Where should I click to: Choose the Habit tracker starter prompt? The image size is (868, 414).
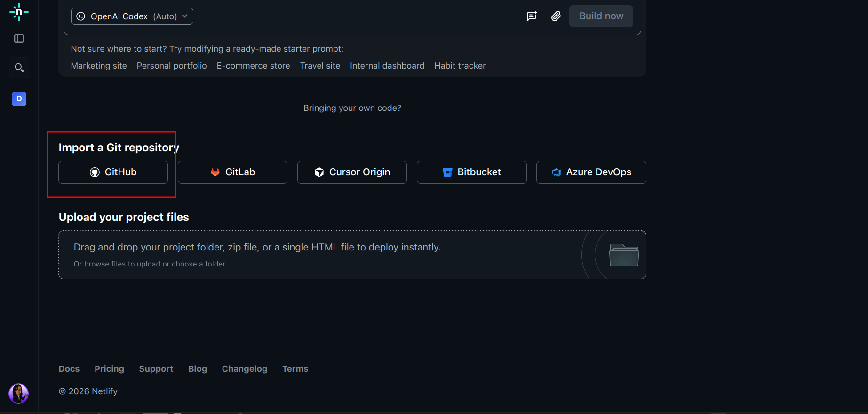(460, 66)
